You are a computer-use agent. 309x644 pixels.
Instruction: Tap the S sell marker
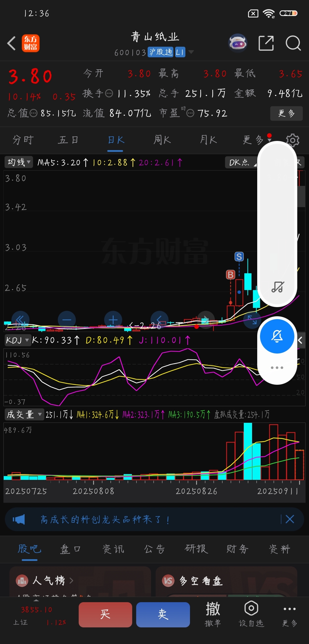[239, 256]
